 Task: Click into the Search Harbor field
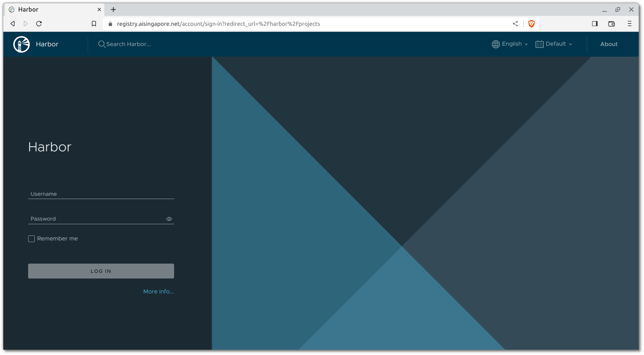coord(128,44)
